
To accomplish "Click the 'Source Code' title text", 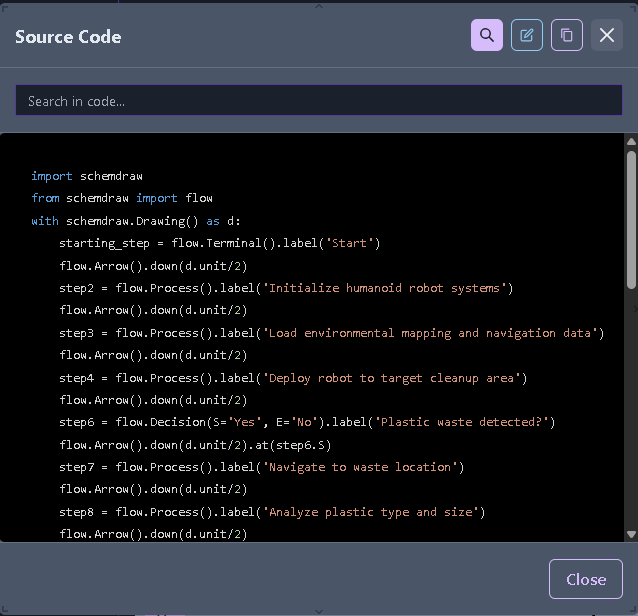I will tap(68, 37).
